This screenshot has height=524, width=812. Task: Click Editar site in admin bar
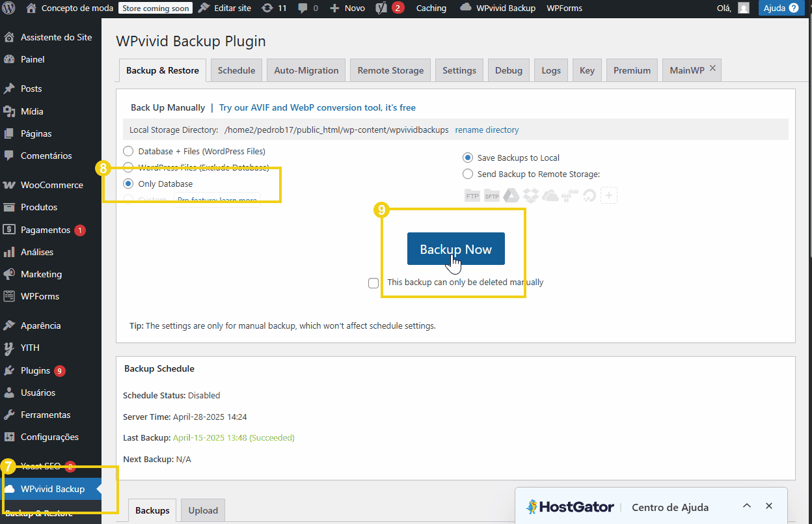[x=224, y=8]
